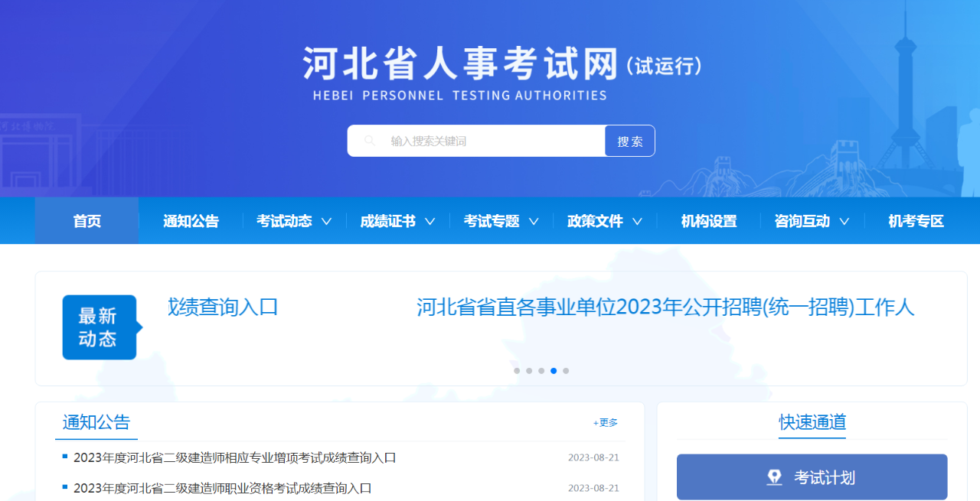The width and height of the screenshot is (980, 501).
Task: Select the fourth active carousel dot
Action: tap(554, 371)
